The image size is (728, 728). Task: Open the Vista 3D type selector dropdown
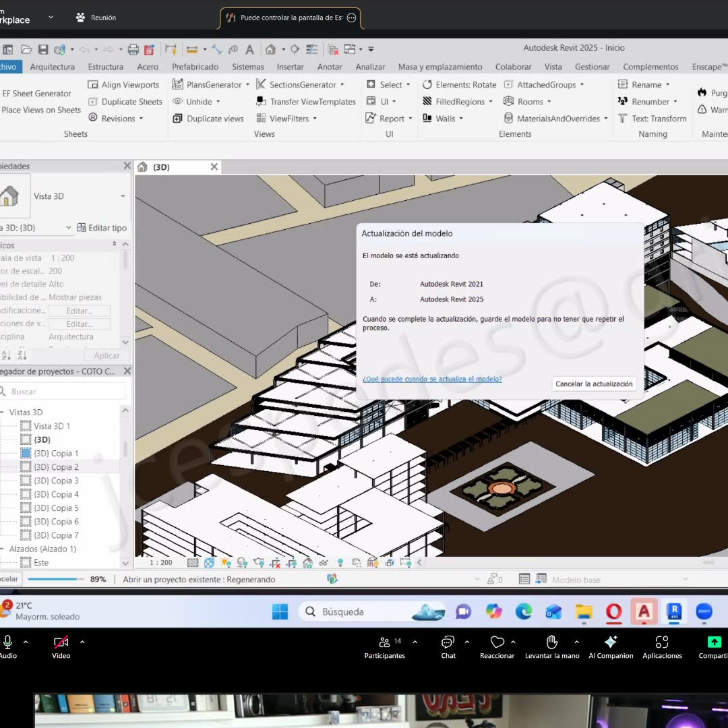point(123,196)
